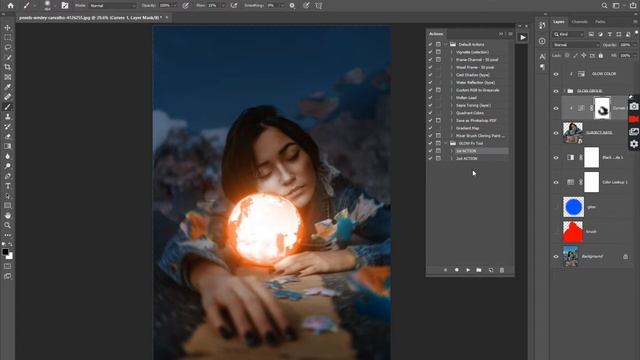This screenshot has height=360, width=640.
Task: Click the foreground color swatch
Action: (5, 252)
